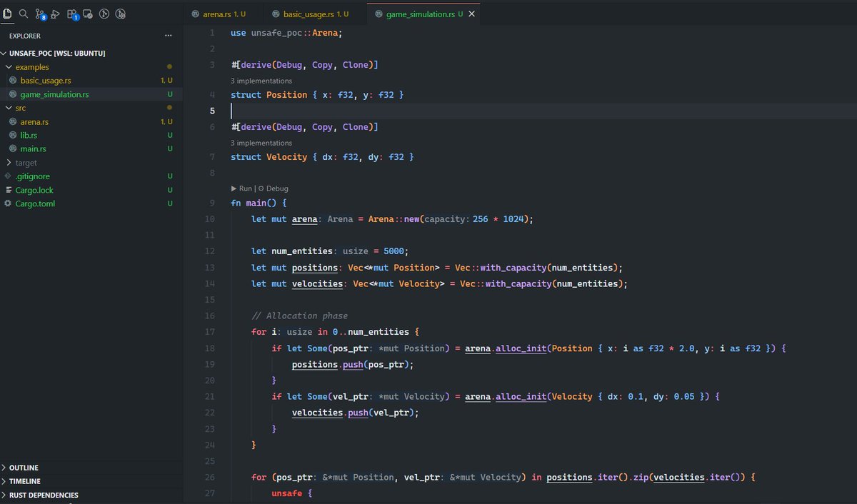Place cursor on empty line 5
Screen dimensions: 857x504
543,111
